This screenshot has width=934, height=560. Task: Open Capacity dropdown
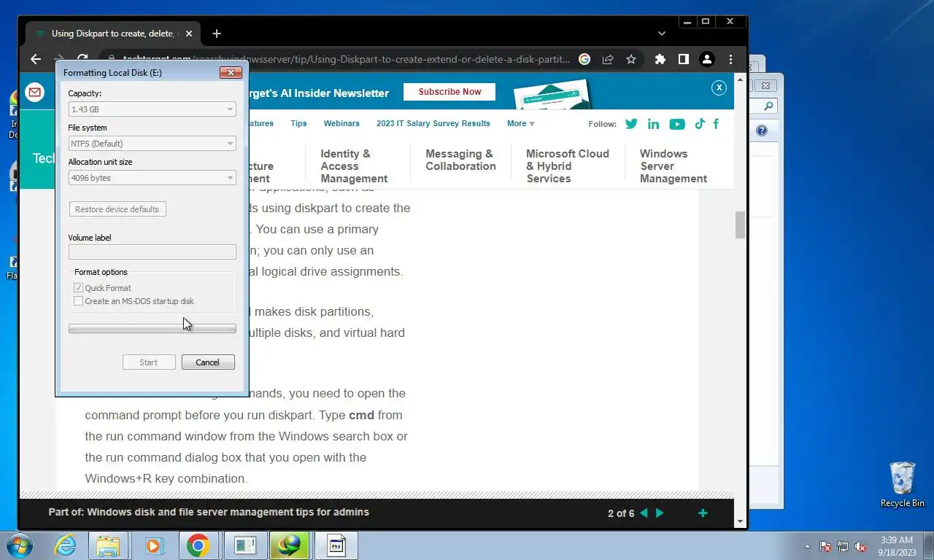click(x=152, y=109)
